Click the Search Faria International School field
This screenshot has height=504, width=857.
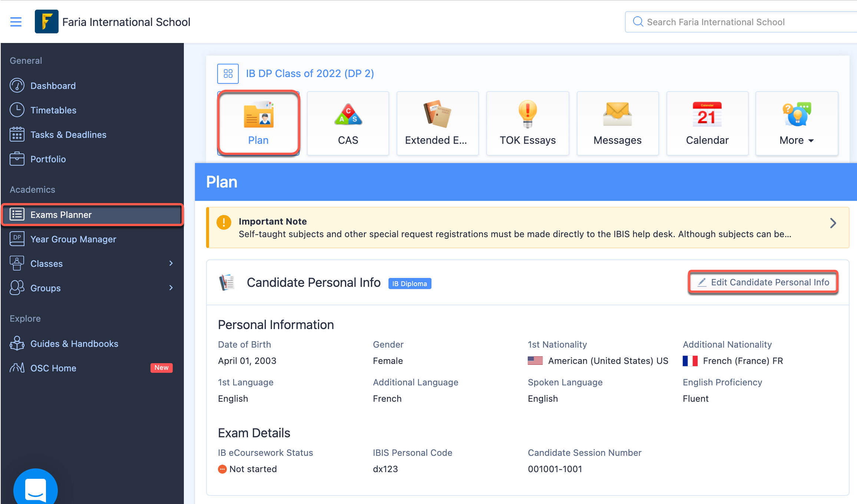click(x=741, y=22)
